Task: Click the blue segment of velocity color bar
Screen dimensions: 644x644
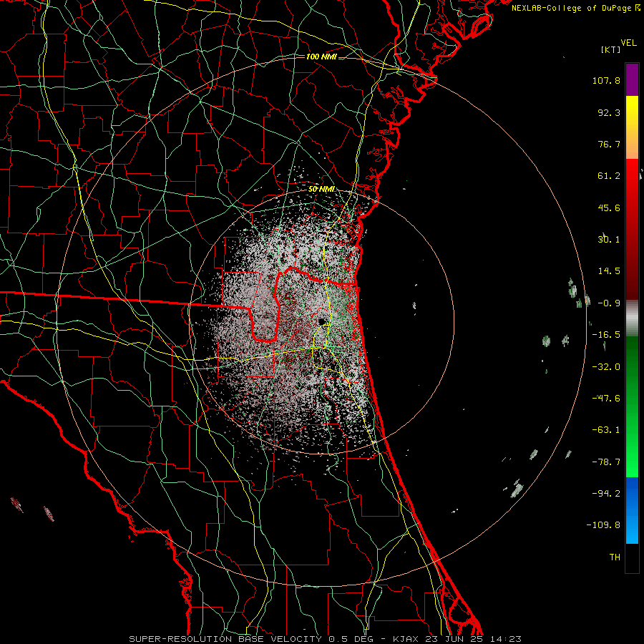Action: tap(632, 510)
